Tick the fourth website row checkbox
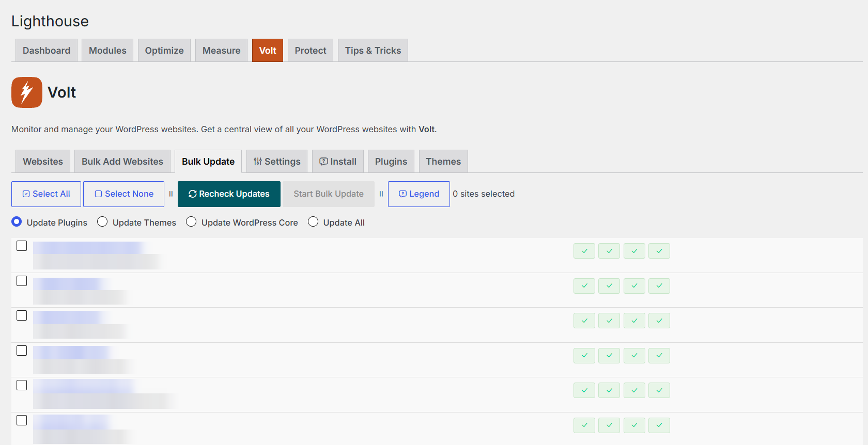 [22, 351]
